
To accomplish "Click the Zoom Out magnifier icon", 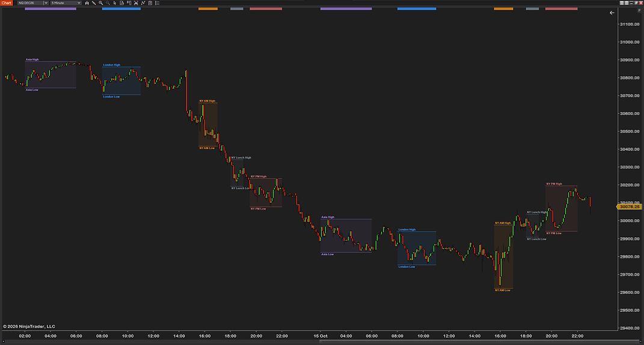I will click(x=108, y=3).
